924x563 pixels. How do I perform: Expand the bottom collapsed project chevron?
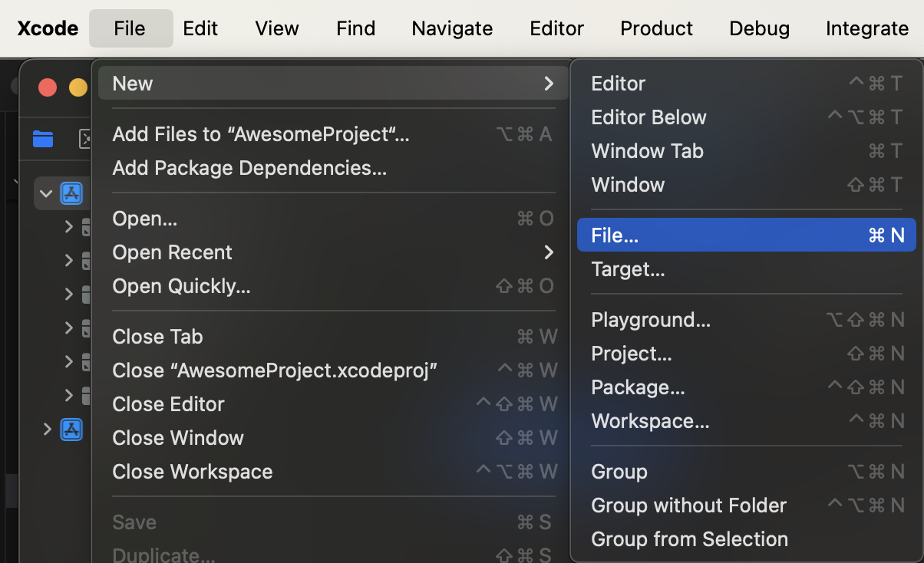tap(48, 429)
